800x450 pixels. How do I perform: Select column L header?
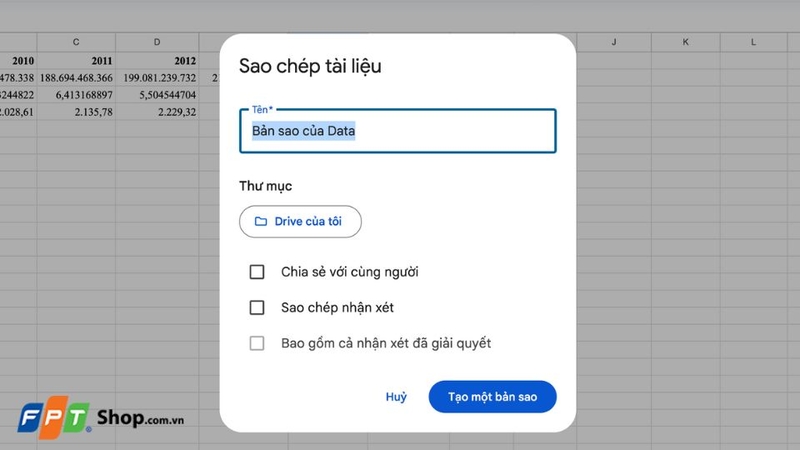pos(754,42)
